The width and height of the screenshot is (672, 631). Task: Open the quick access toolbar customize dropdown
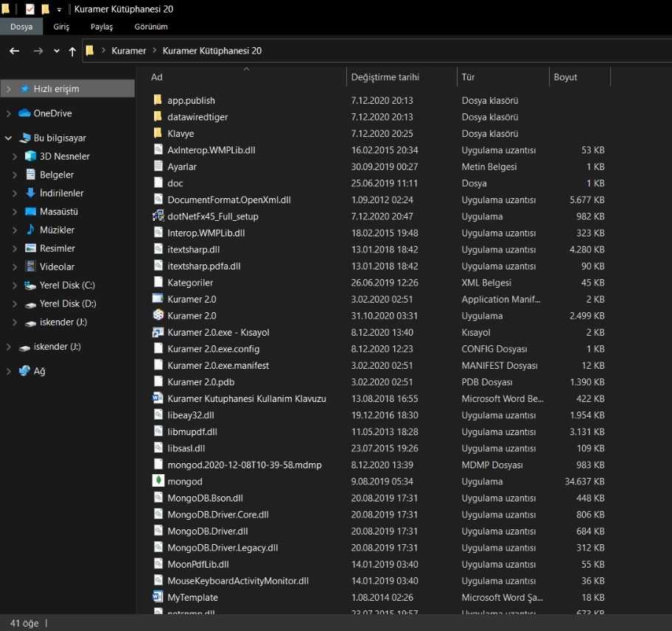click(59, 10)
